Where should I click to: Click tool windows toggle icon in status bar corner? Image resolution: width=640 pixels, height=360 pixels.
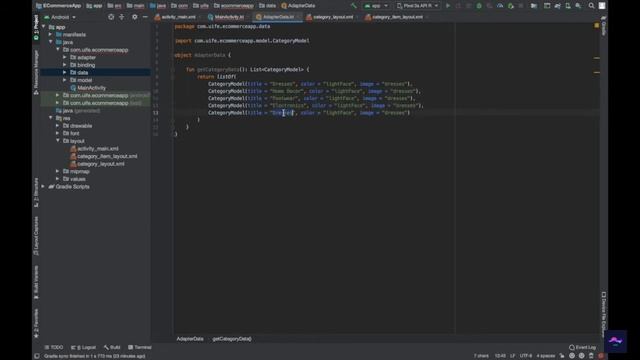[x=37, y=356]
